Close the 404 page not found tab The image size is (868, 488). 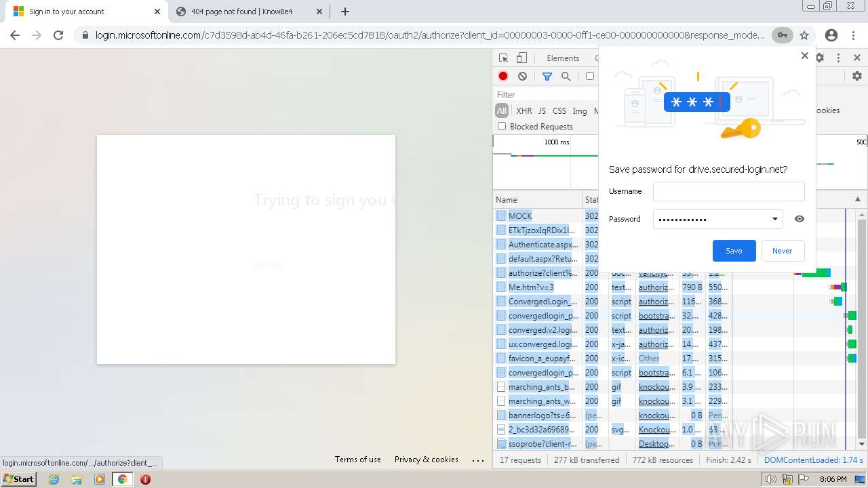(319, 12)
